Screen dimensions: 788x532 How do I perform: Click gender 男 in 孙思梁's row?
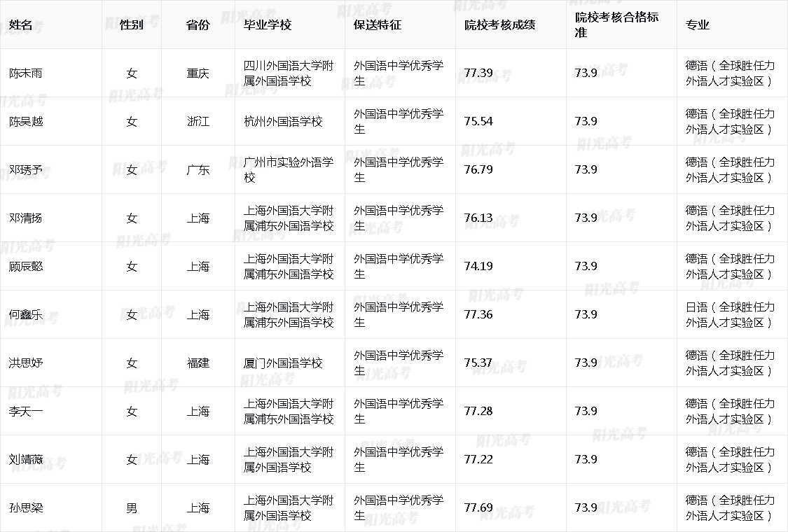click(x=132, y=508)
